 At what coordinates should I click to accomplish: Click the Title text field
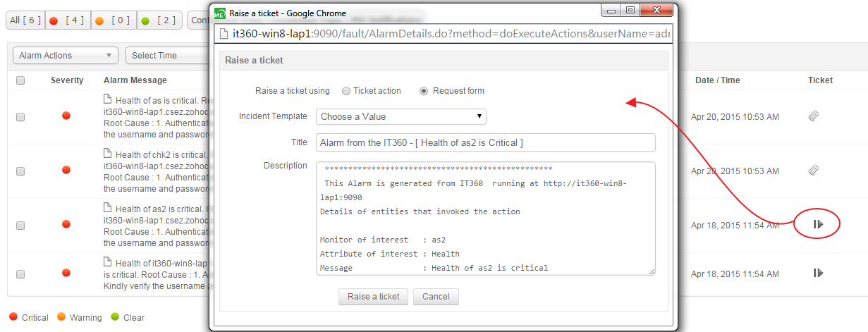coord(485,142)
